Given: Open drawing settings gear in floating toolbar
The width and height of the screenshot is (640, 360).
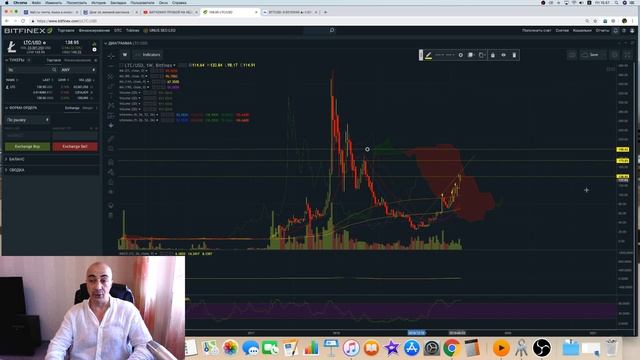Looking at the screenshot, I should 460,55.
